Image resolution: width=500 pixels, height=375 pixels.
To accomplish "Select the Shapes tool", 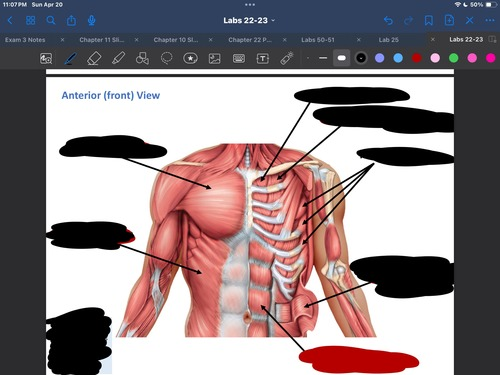I will coord(142,58).
